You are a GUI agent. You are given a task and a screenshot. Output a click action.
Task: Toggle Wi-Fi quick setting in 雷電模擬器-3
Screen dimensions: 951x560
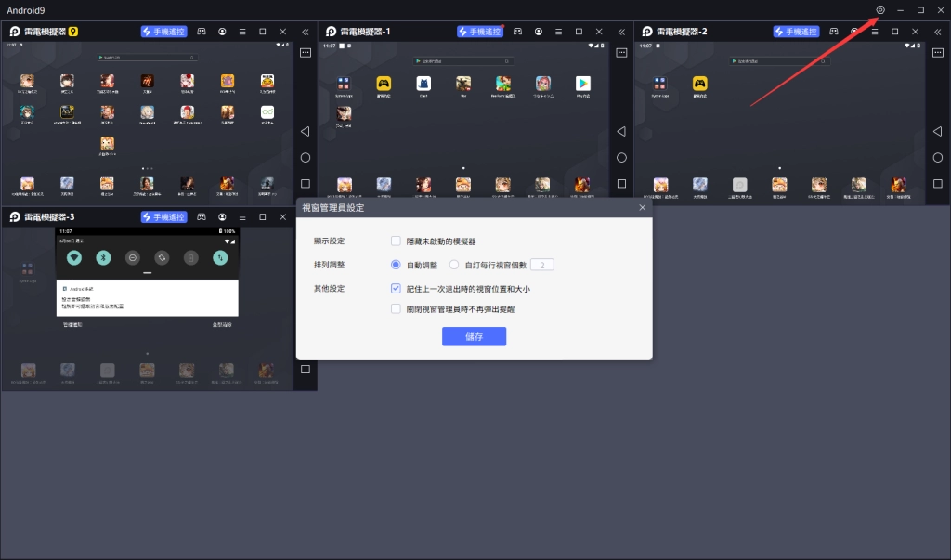point(74,258)
